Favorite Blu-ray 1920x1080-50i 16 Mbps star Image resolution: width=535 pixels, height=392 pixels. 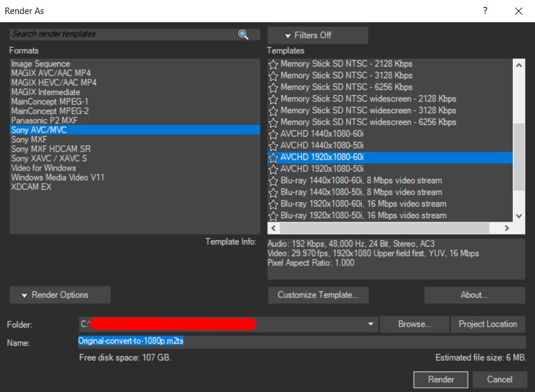[273, 216]
